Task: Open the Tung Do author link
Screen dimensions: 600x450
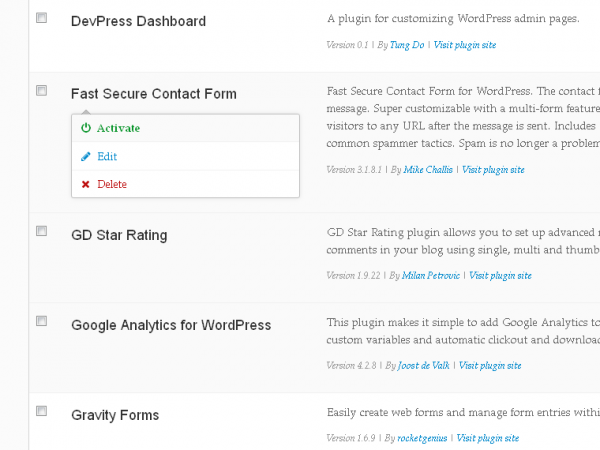Action: 407,45
